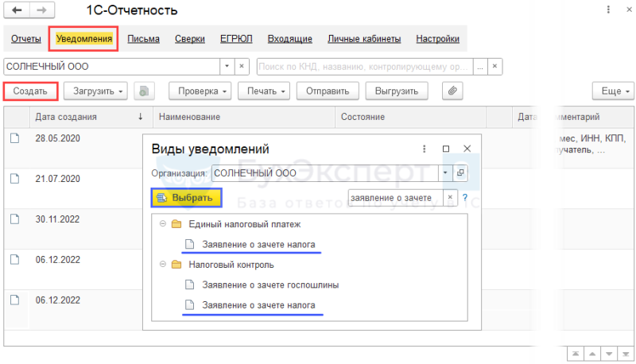Click the blue question mark help icon
Viewport: 636px width, 364px height.
tap(465, 198)
